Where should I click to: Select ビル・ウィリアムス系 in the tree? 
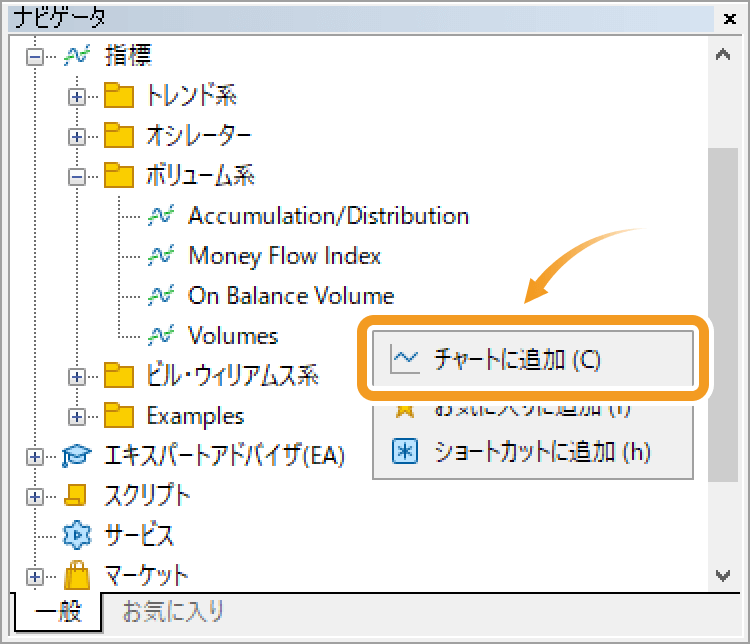232,375
